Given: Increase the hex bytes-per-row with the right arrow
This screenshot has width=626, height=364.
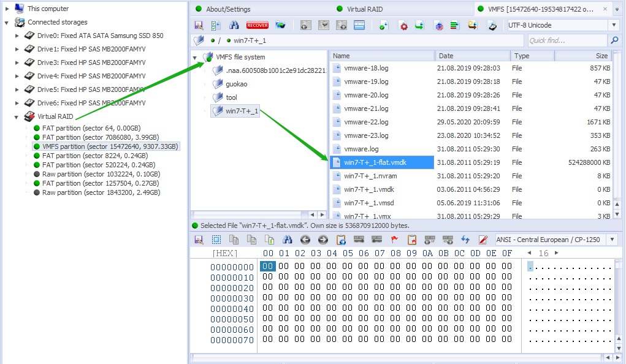Looking at the screenshot, I should (557, 252).
